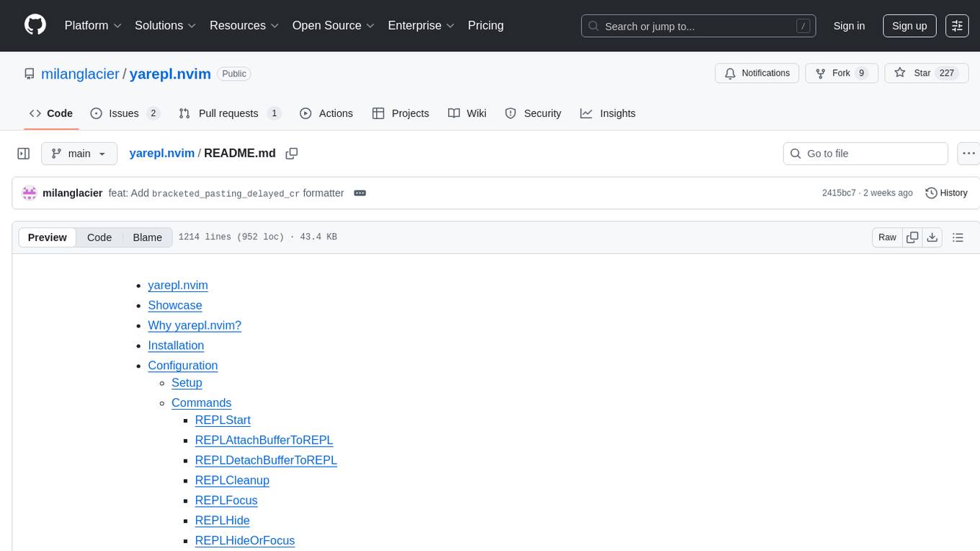Download the raw README file
The width and height of the screenshot is (980, 551).
pos(932,237)
